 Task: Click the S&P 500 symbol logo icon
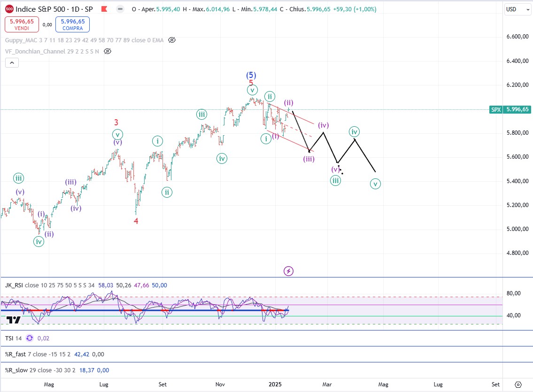pos(9,9)
